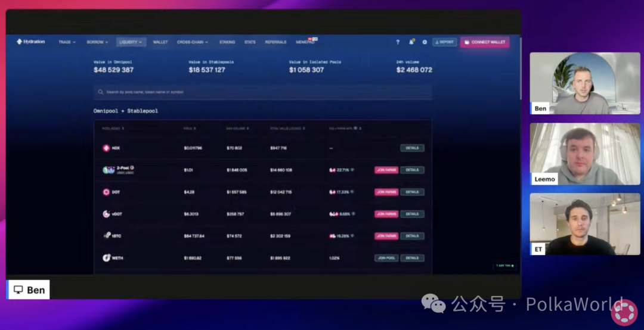This screenshot has width=644, height=330.
Task: Open the Wallet tab
Action: (x=160, y=42)
